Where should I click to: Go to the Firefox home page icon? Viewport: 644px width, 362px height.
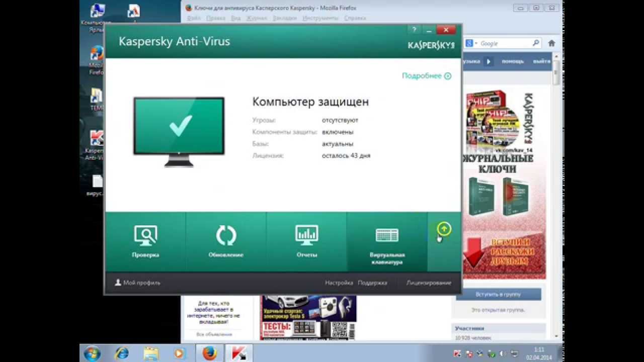click(x=552, y=43)
